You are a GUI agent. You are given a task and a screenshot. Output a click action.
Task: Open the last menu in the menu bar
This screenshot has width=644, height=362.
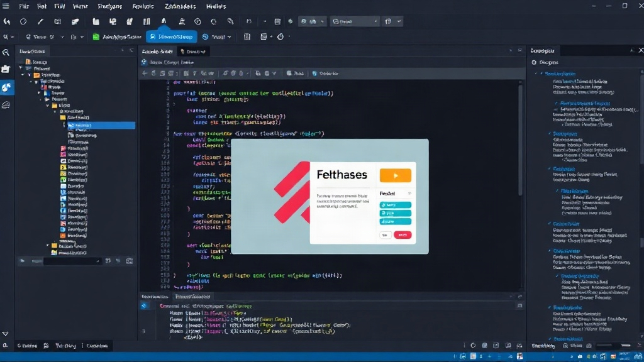216,6
